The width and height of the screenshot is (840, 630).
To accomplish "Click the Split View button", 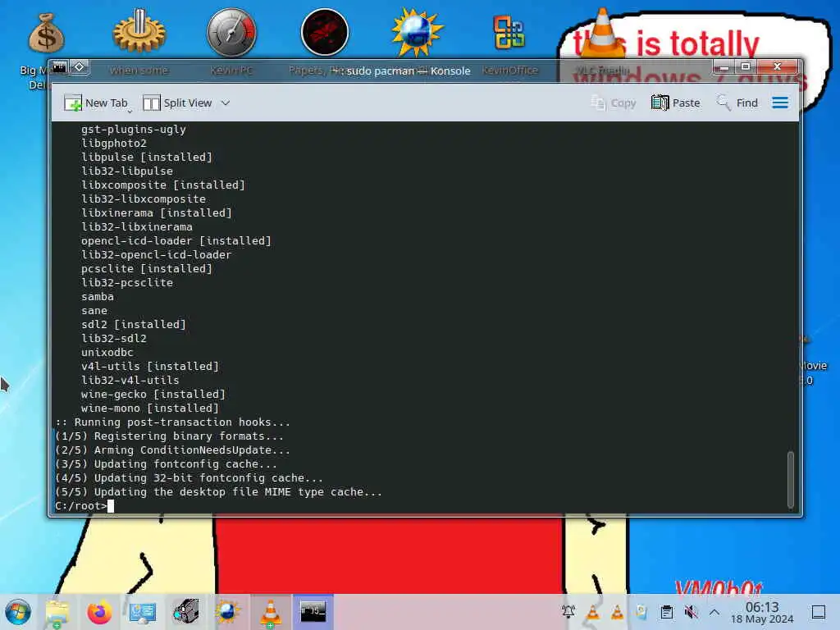I will 177,103.
